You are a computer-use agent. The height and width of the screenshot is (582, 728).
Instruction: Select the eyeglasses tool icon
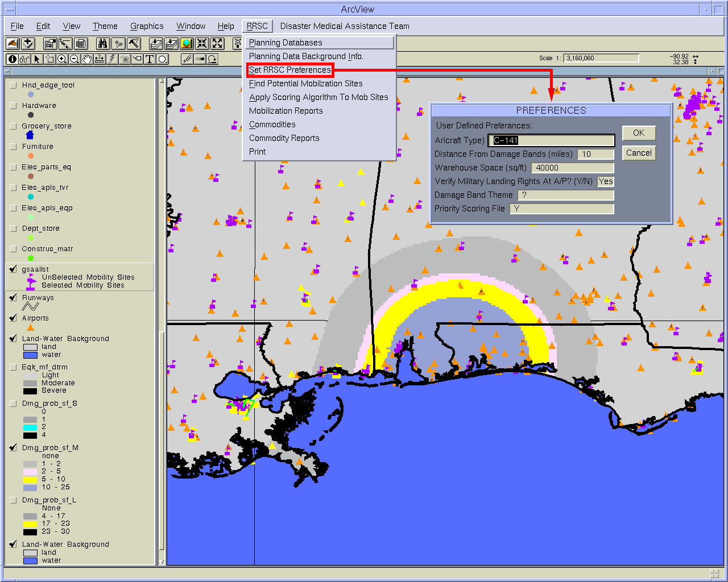tap(24, 59)
